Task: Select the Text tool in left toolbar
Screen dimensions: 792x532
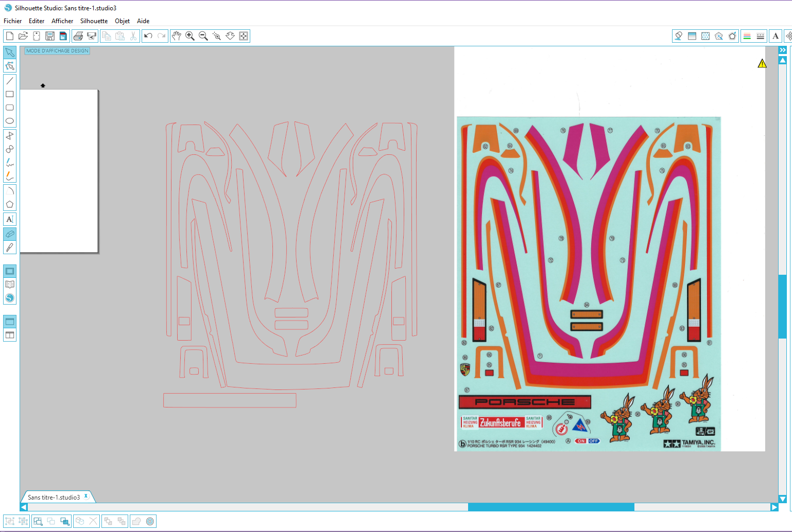Action: 10,219
